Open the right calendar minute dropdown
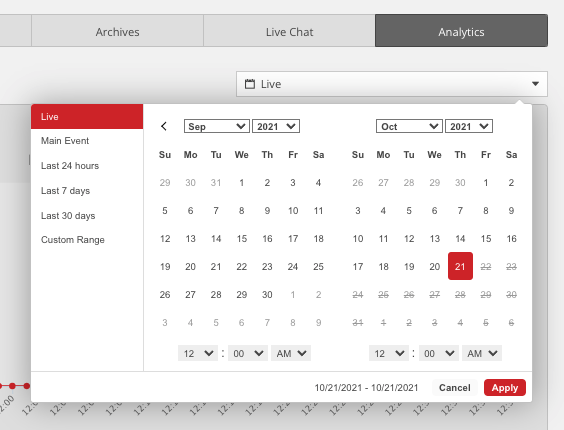This screenshot has height=430, width=564. [439, 353]
